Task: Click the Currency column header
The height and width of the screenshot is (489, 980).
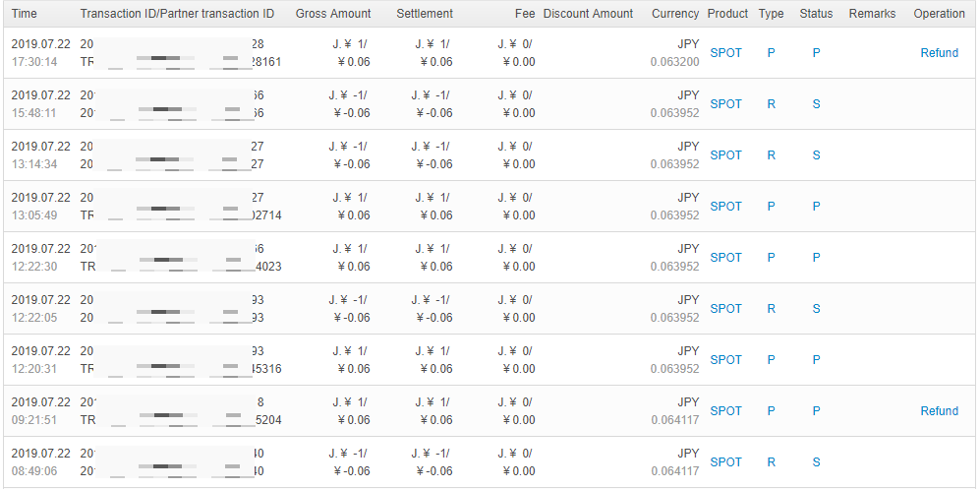Action: [x=675, y=14]
